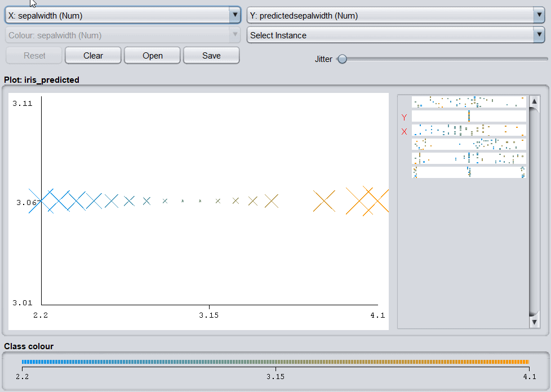
Task: Click the 2.2 label under the class colour bar
Action: [x=22, y=377]
